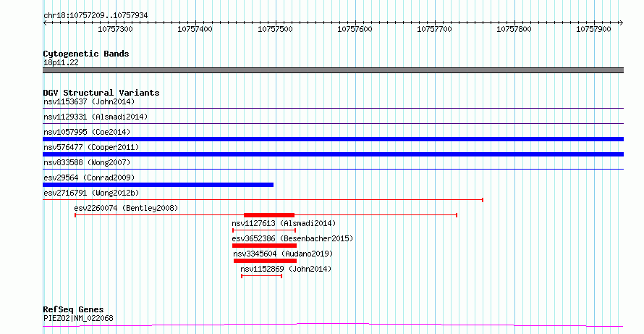Open variant esv2716791 (Wong2012b) label
The image size is (644, 334).
click(x=91, y=193)
